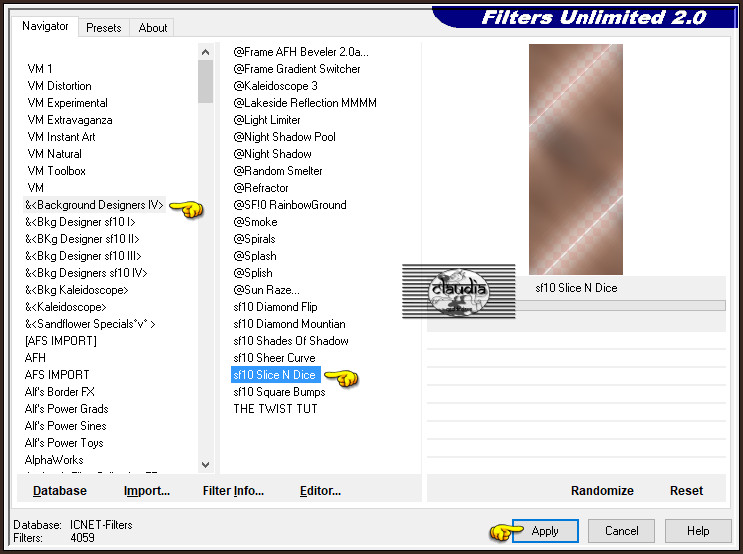743x554 pixels.
Task: Select the VM 1 category
Action: click(x=40, y=69)
